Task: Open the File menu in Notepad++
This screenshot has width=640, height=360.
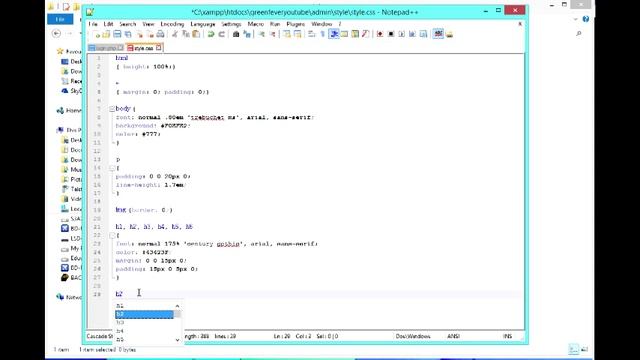Action: (93, 24)
